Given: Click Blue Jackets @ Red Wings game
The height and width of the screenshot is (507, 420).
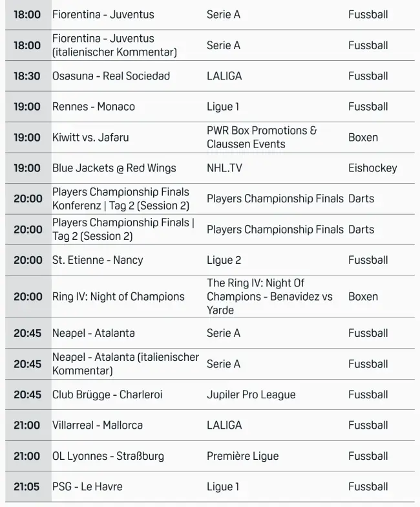Looking at the screenshot, I should (x=114, y=168).
